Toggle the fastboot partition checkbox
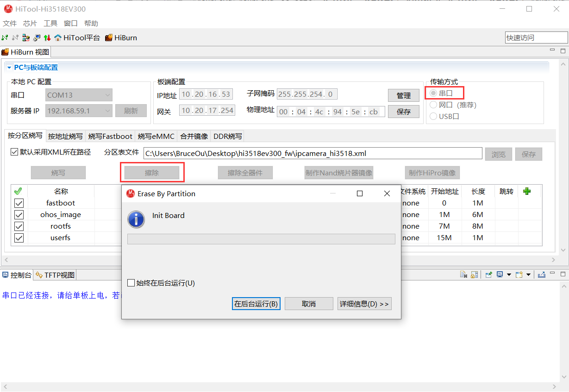This screenshot has height=392, width=569. pos(19,203)
